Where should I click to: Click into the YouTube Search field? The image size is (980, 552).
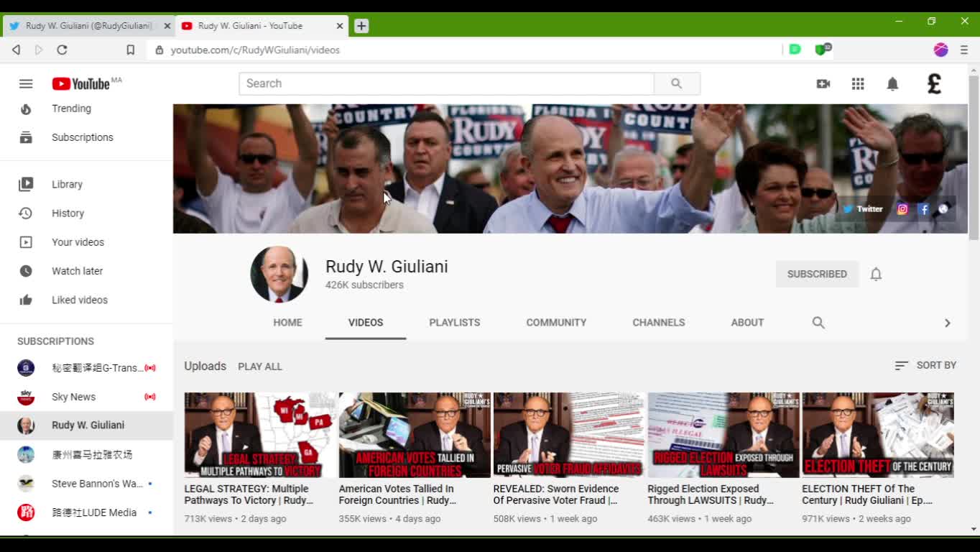(446, 83)
